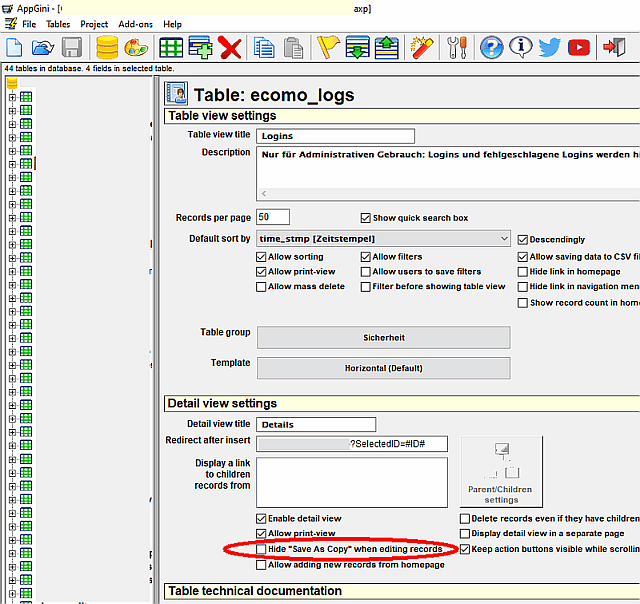Expand the fifth table node in tree
This screenshot has height=604, width=640.
(x=12, y=151)
